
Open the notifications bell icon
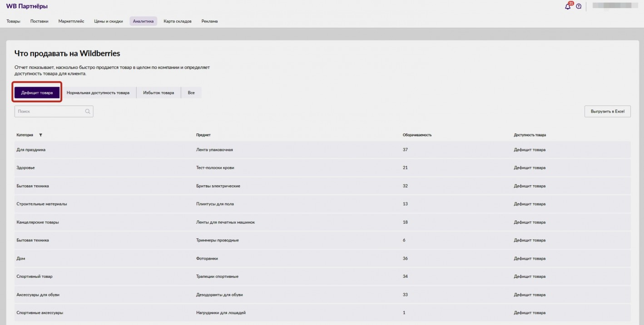tap(568, 6)
